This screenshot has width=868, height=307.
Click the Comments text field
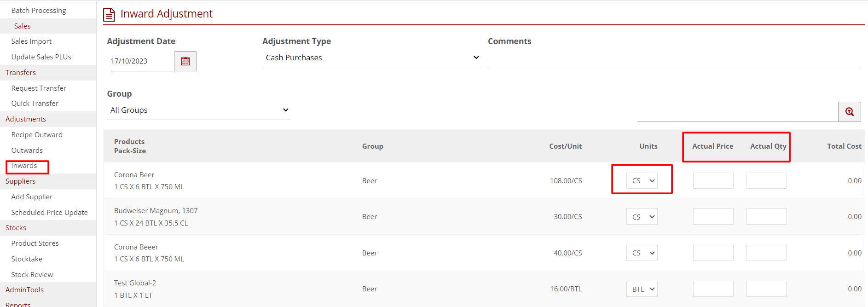point(674,59)
